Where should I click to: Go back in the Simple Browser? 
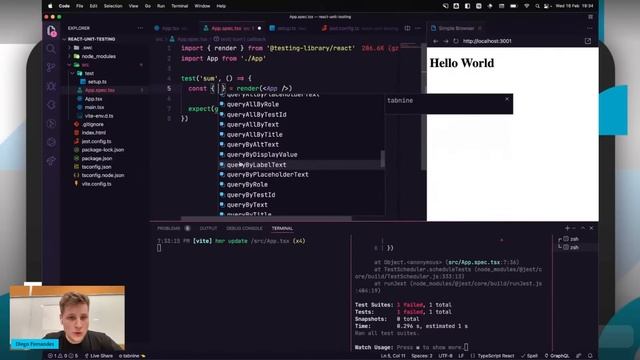(436, 41)
